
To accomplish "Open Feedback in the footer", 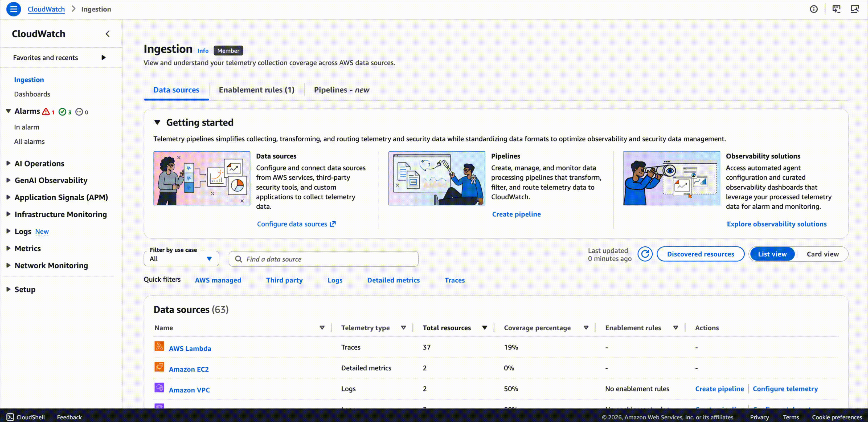I will click(x=69, y=417).
